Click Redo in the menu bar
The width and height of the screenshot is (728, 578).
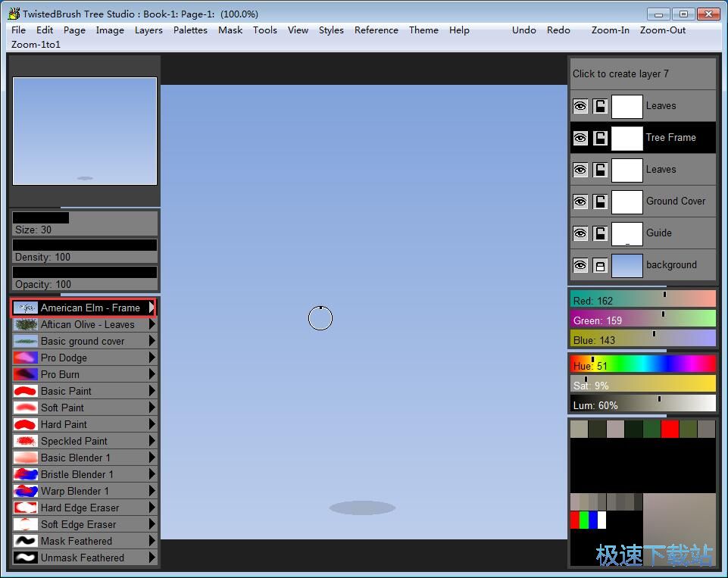click(x=558, y=30)
